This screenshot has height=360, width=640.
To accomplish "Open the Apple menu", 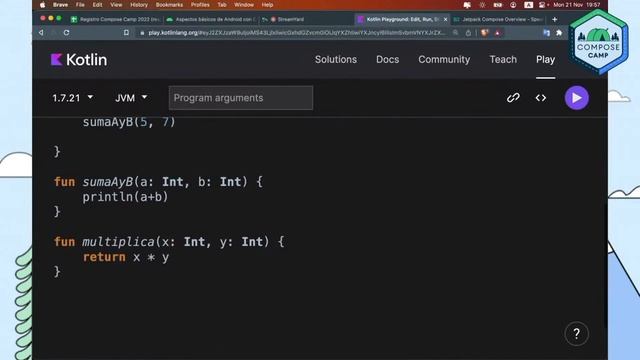I will point(42,5).
